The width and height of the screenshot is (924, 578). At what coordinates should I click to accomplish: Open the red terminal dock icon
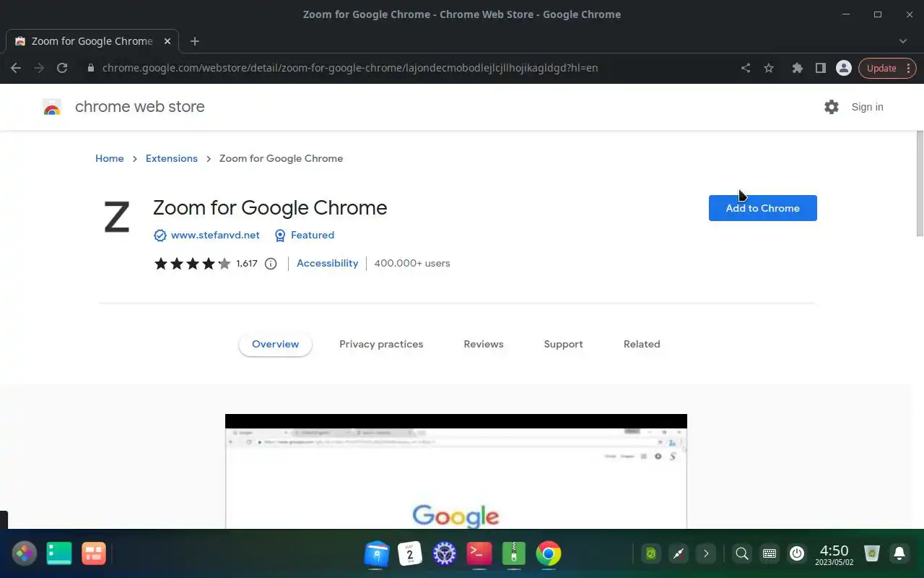[x=479, y=554]
